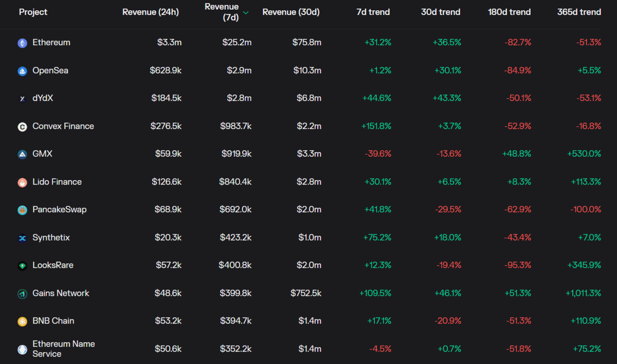Image resolution: width=617 pixels, height=364 pixels.
Task: Click the BNB Chain logo icon
Action: (23, 321)
